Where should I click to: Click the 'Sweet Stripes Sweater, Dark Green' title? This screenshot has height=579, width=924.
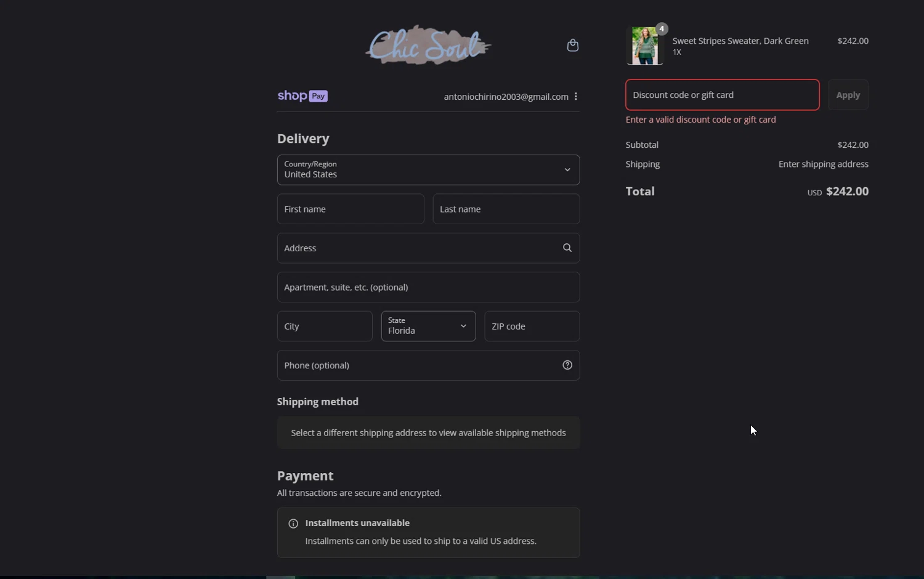click(740, 41)
